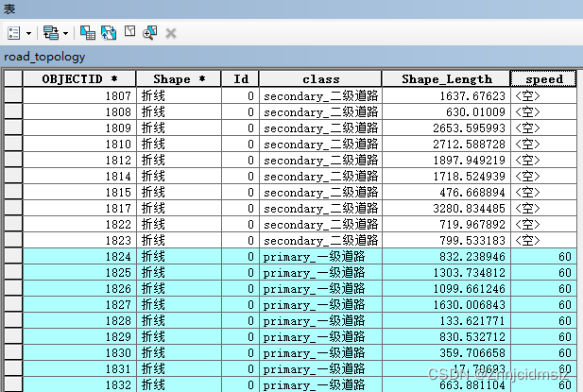Click Shape_Length value 832.238946

(x=472, y=256)
